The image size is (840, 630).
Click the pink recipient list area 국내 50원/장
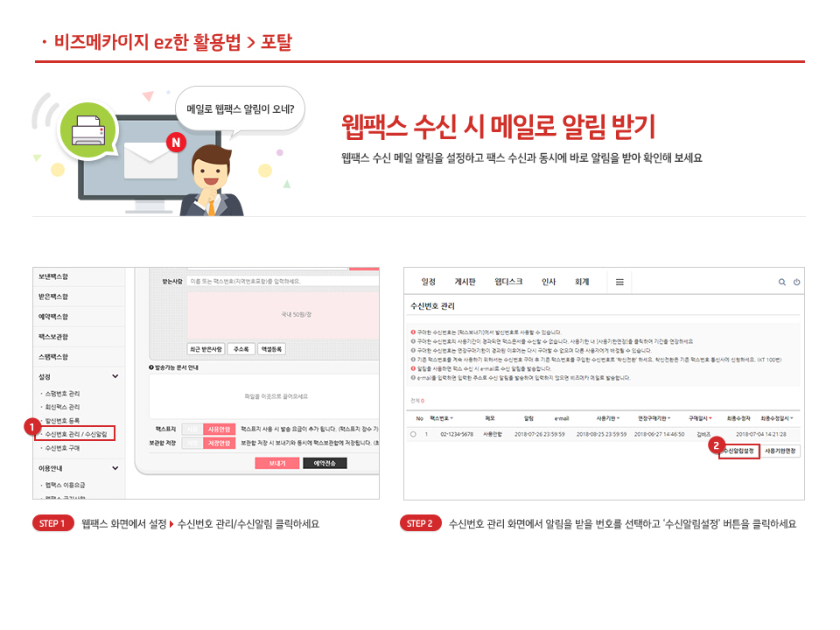tap(283, 315)
